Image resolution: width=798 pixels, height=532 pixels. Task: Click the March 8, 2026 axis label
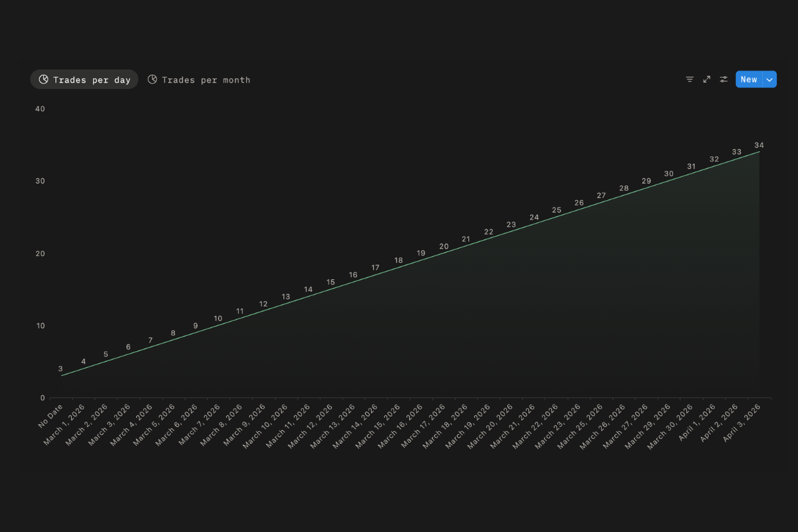(x=223, y=426)
